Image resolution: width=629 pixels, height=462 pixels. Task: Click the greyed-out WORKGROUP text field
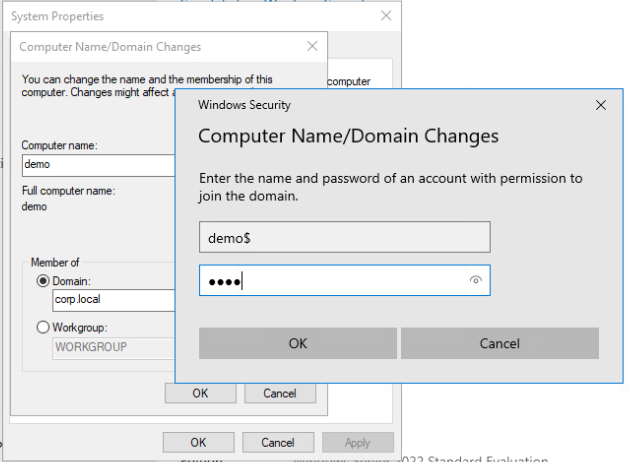(112, 346)
